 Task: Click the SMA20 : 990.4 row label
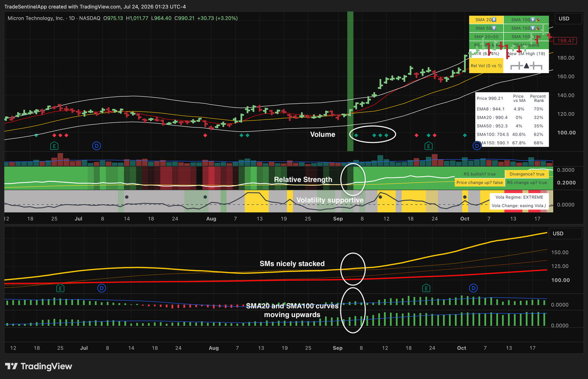click(x=492, y=118)
